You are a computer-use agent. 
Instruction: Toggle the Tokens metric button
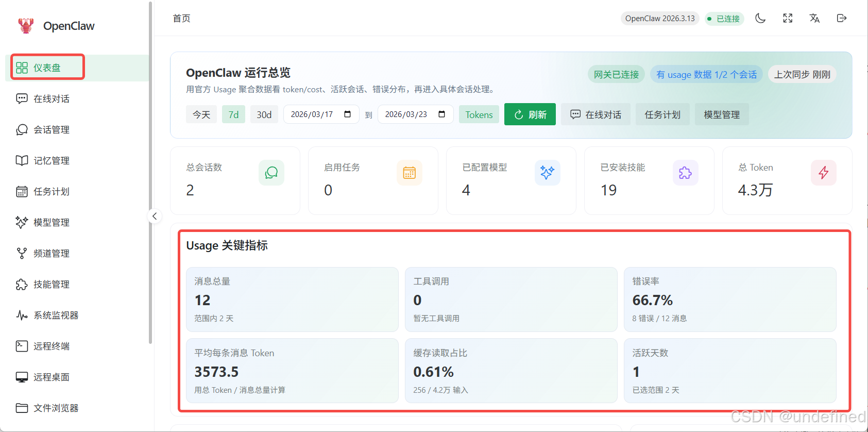click(x=479, y=114)
